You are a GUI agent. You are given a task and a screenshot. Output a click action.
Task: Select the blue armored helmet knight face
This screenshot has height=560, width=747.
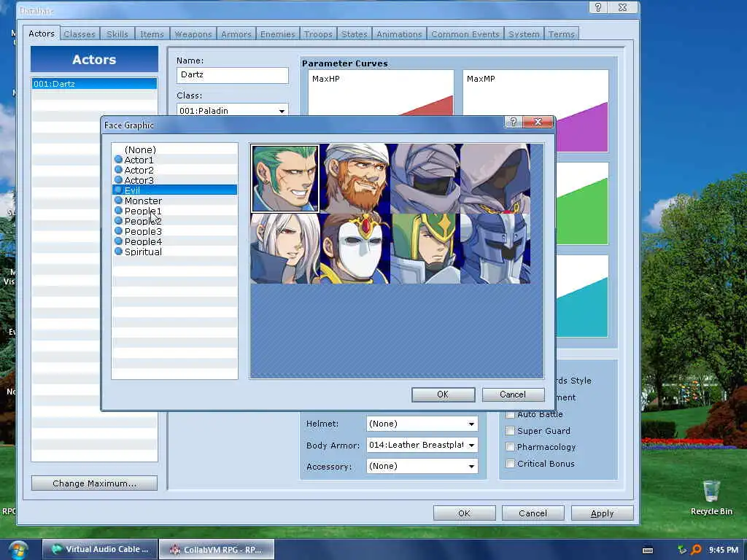(x=495, y=249)
